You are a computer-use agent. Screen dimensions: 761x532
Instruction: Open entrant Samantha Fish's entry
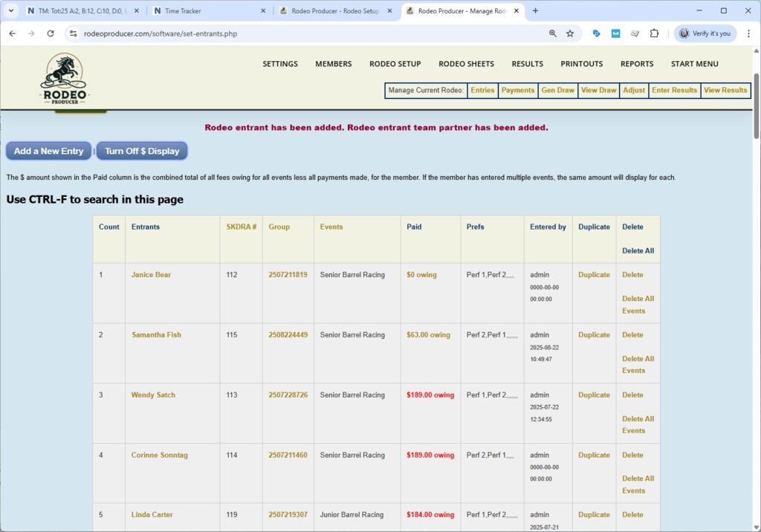(x=156, y=335)
